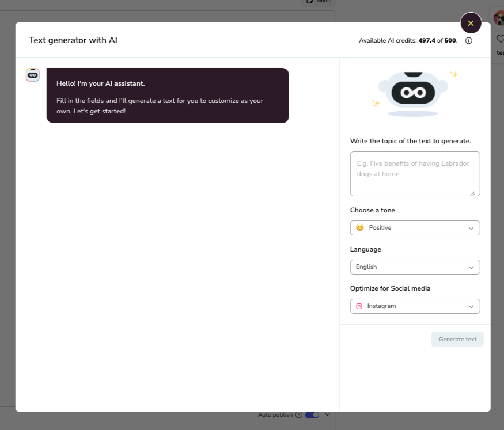Close the Text generator with AI dialog

471,23
